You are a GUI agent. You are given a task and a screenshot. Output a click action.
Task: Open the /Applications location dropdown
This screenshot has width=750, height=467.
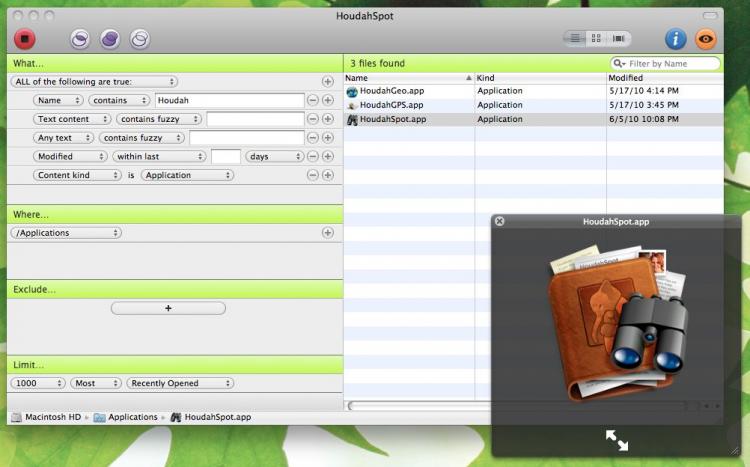[x=66, y=233]
